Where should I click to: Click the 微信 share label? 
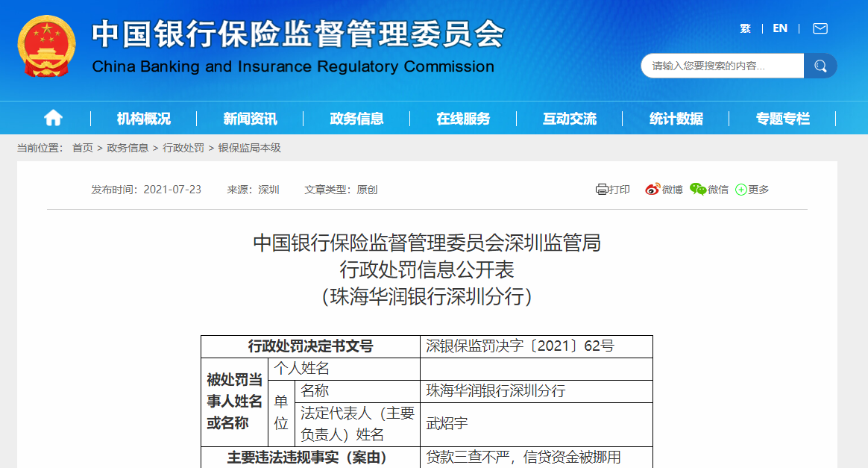pyautogui.click(x=718, y=190)
